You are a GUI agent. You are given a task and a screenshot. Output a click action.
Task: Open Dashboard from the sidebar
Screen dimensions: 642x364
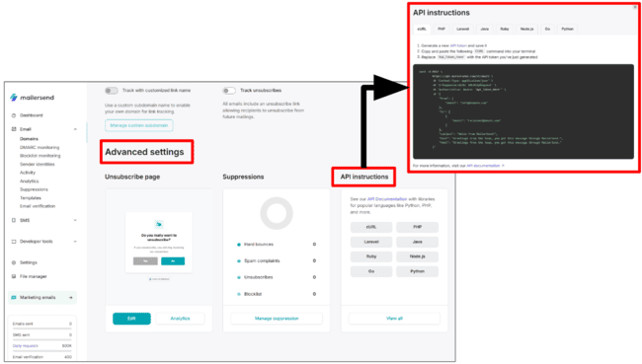pos(32,115)
